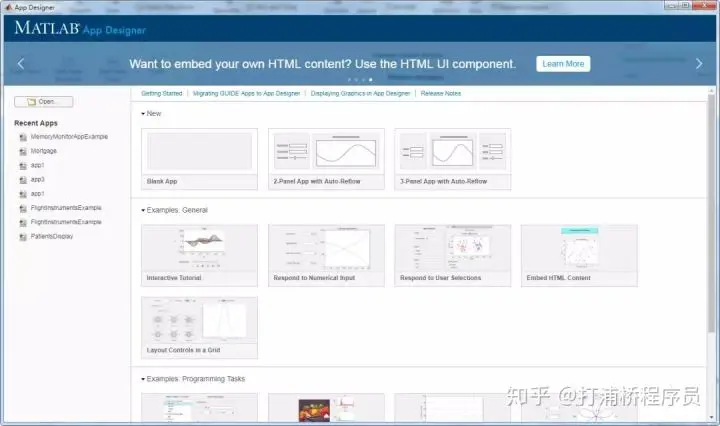Open the Release Notes link

[441, 93]
